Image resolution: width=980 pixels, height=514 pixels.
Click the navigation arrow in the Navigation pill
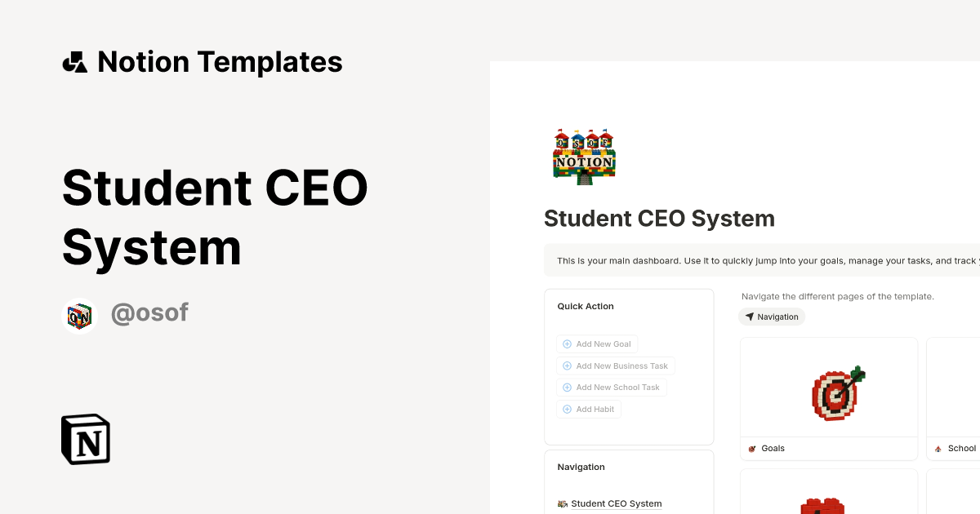(751, 317)
